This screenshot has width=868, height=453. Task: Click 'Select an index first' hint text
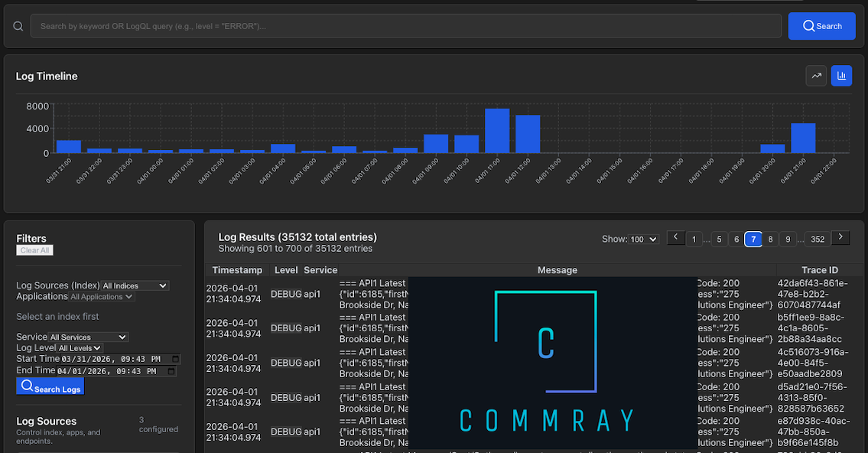point(57,317)
